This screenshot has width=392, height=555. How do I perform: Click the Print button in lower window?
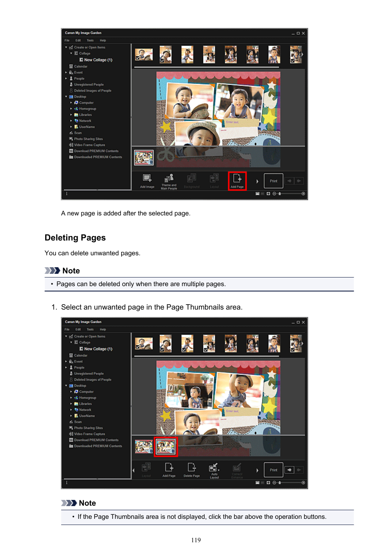pyautogui.click(x=273, y=470)
